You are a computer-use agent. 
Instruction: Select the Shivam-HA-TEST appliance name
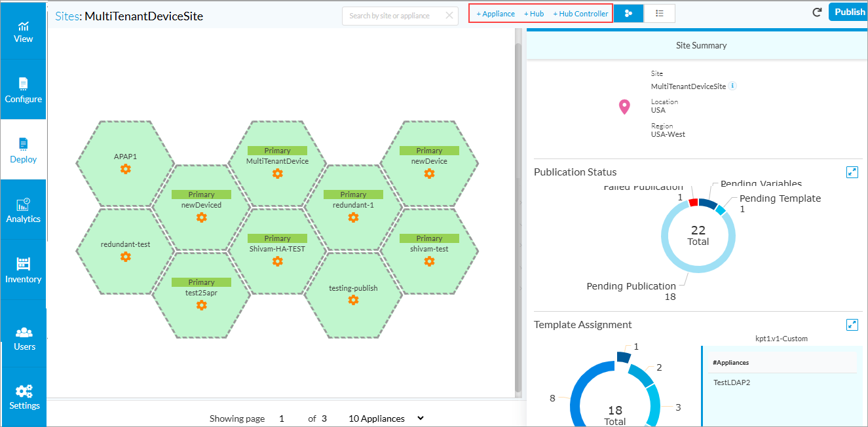coord(278,249)
